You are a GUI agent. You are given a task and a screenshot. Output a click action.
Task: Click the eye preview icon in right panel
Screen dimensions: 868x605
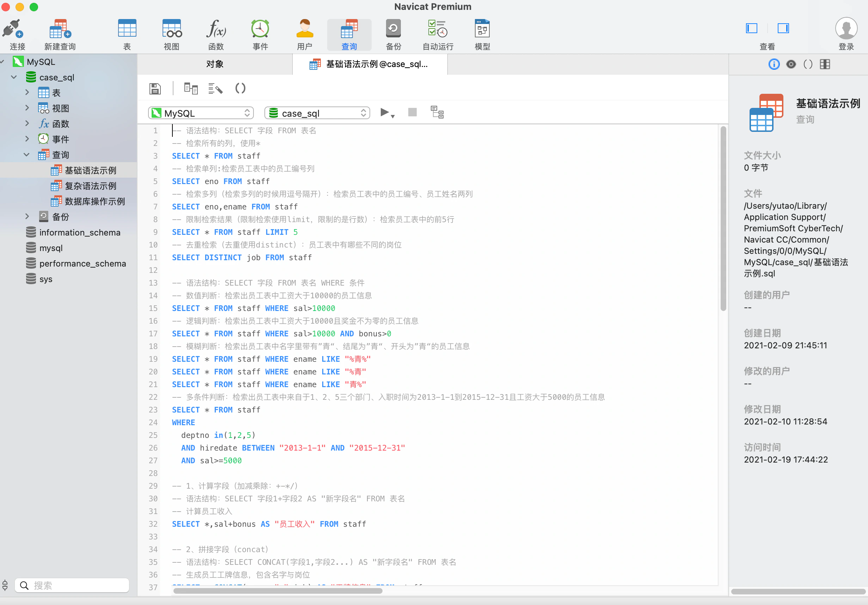(791, 64)
